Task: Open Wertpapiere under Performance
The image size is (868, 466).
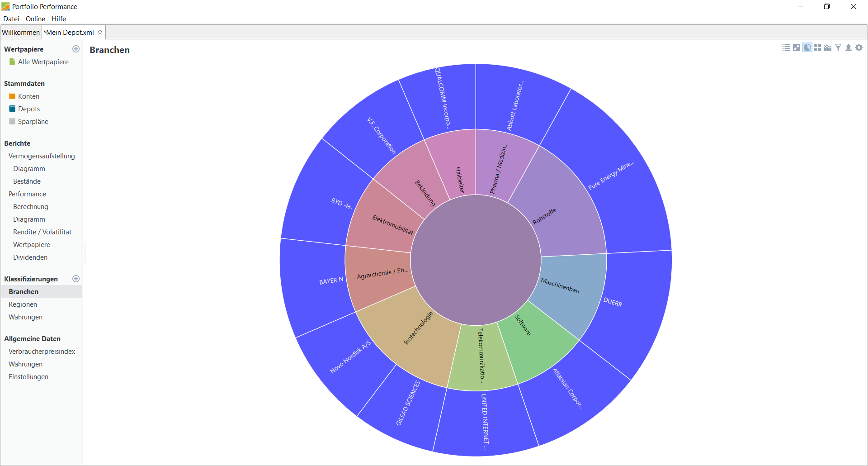Action: click(32, 245)
